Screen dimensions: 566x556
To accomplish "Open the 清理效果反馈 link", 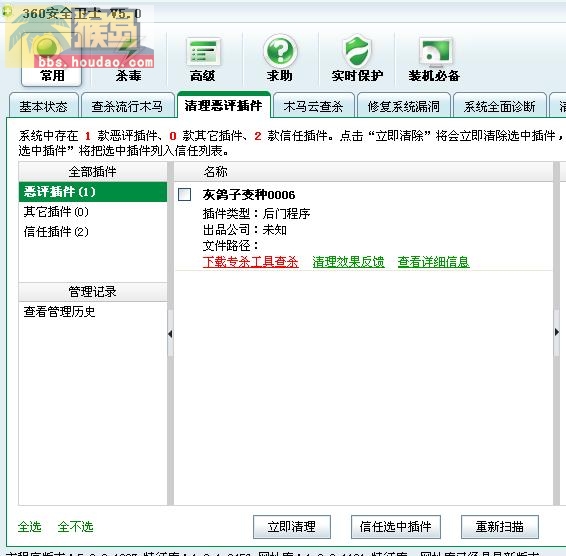I will pyautogui.click(x=348, y=262).
